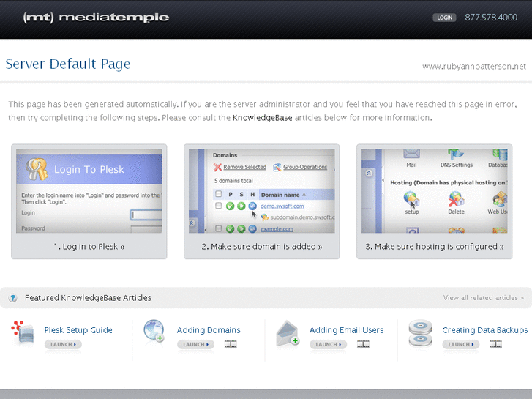The width and height of the screenshot is (532, 399).
Task: Launch the Creating Data Backups article
Action: click(x=461, y=344)
